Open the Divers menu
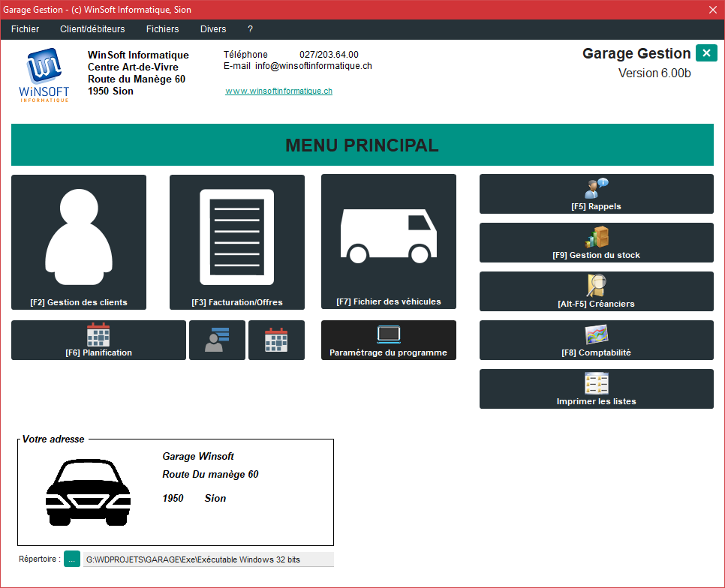725x588 pixels. 213,29
